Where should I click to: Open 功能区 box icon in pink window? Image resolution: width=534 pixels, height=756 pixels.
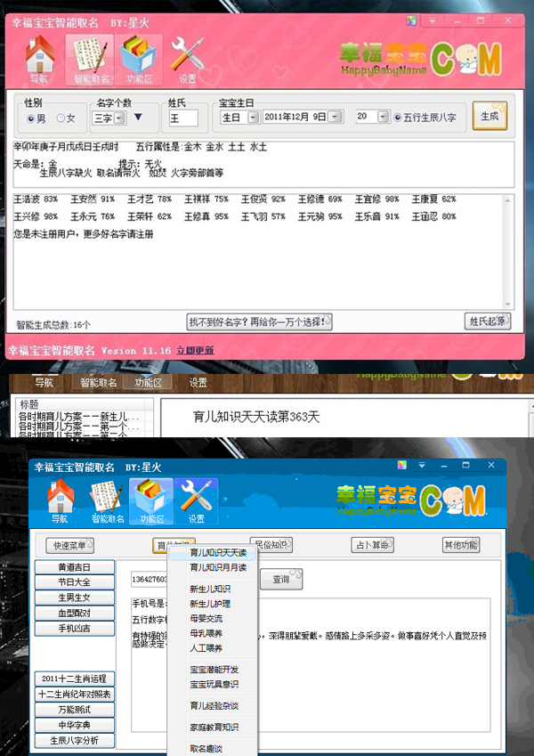[x=139, y=60]
